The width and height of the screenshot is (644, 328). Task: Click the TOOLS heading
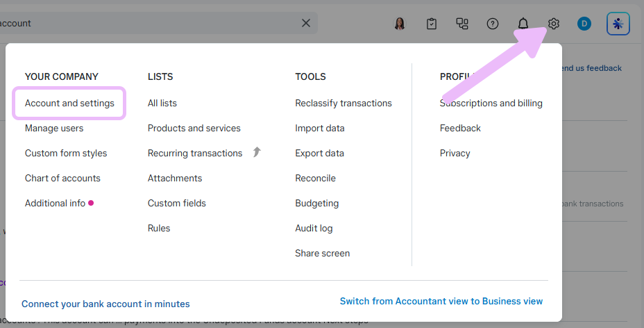310,77
